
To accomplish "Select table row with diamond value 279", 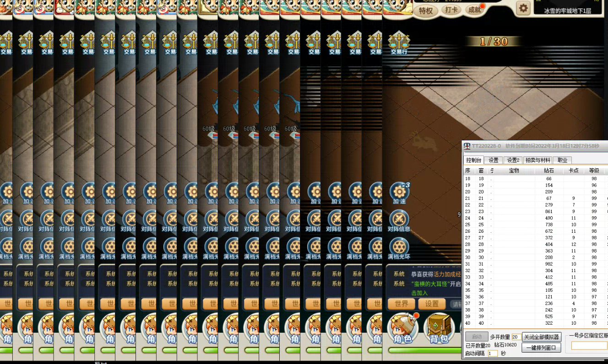I will [x=536, y=205].
